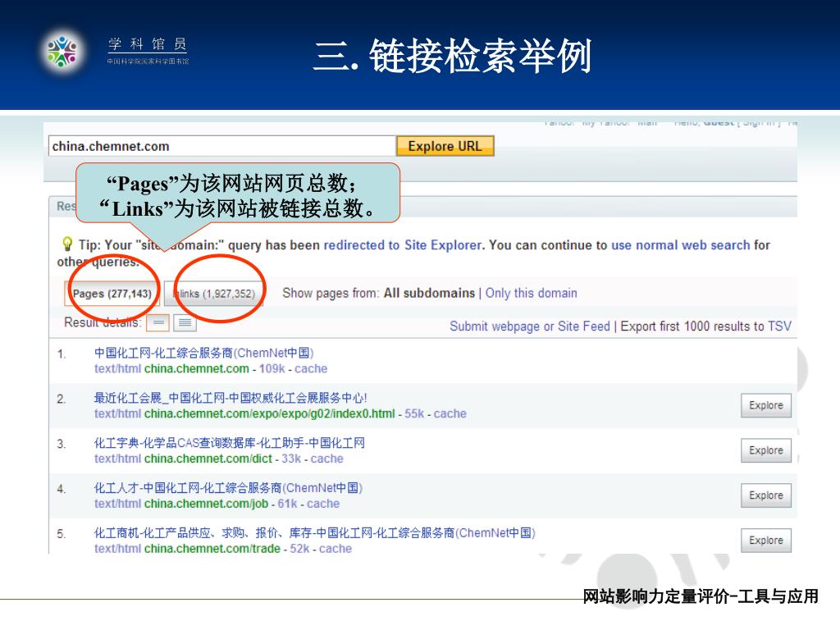Open cache link for trade result (52k)
Image resolution: width=840 pixels, height=630 pixels.
[x=336, y=549]
